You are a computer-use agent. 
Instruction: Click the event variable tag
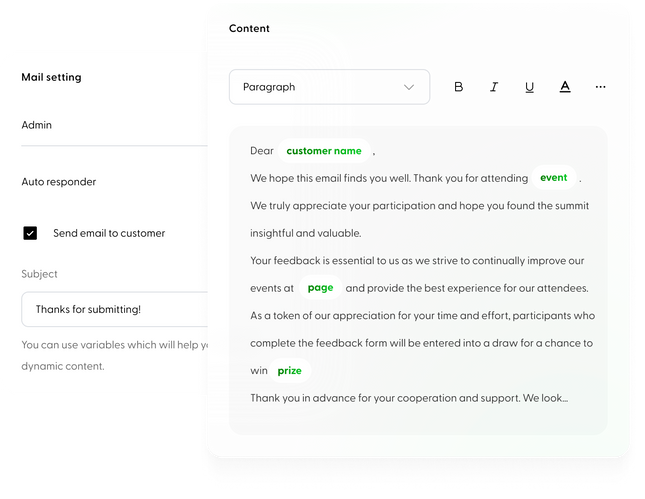(553, 178)
